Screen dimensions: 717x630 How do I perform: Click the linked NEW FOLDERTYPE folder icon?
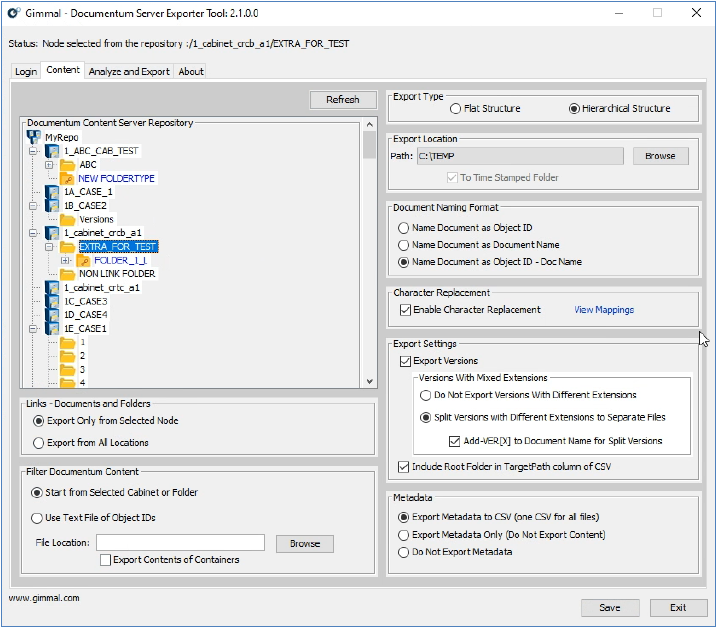tap(68, 178)
